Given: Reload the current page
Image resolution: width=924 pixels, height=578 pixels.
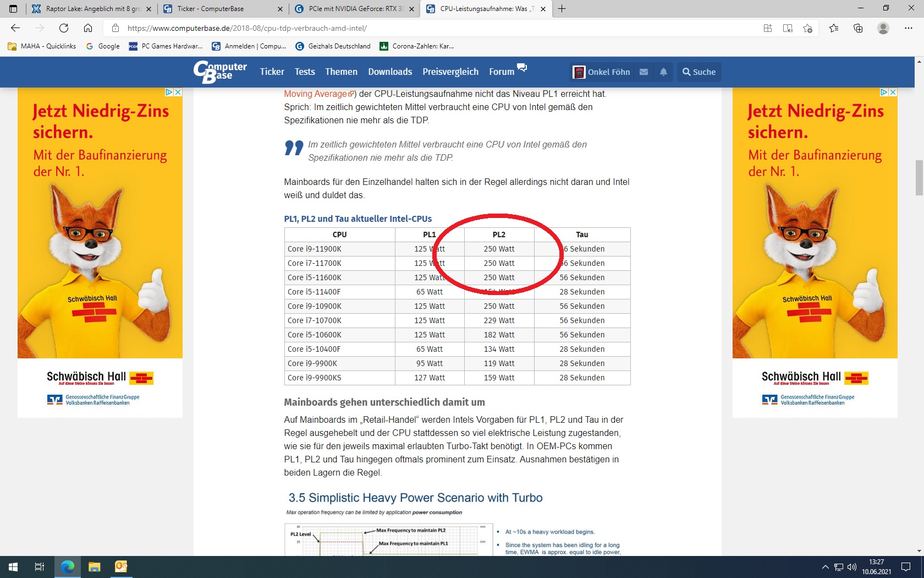Looking at the screenshot, I should (64, 28).
